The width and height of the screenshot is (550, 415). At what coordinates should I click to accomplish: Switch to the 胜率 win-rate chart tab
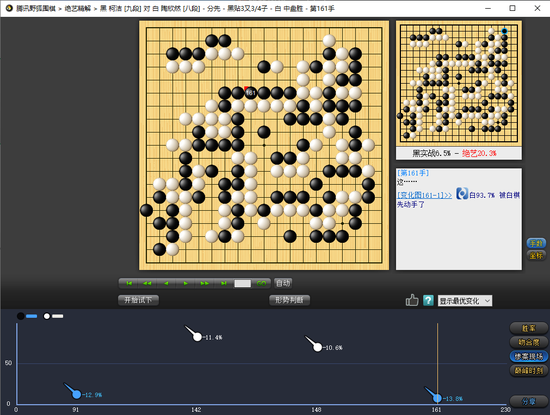pos(529,328)
